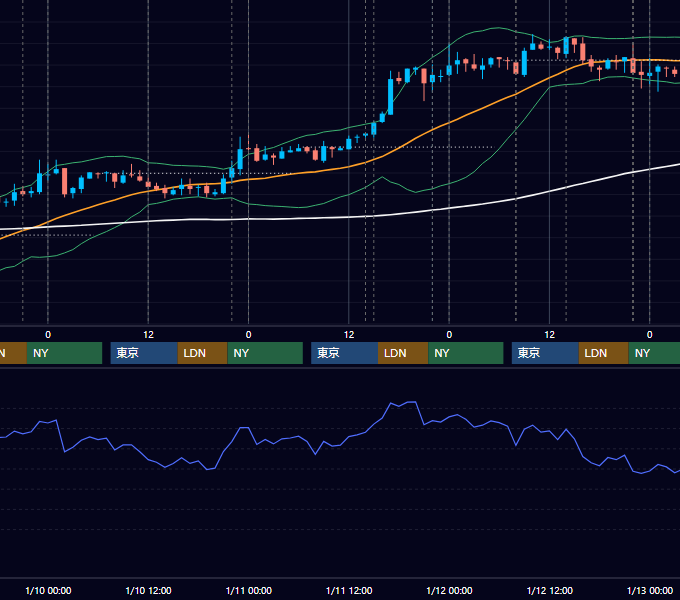Select the 東京 session block on 1/11
This screenshot has height=600, width=680.
click(x=345, y=353)
